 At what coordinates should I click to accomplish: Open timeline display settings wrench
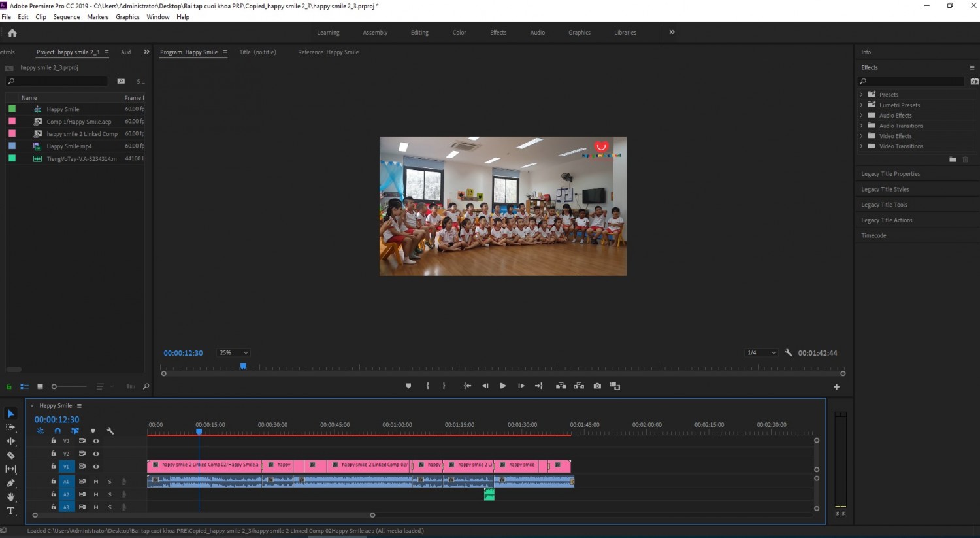110,431
